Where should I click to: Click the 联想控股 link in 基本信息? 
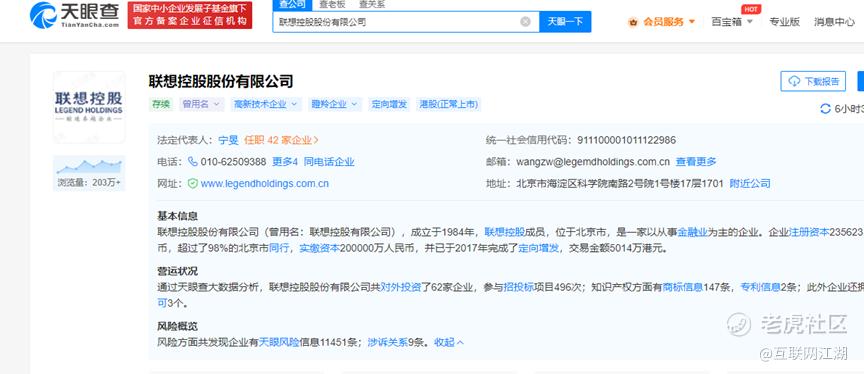(x=504, y=232)
